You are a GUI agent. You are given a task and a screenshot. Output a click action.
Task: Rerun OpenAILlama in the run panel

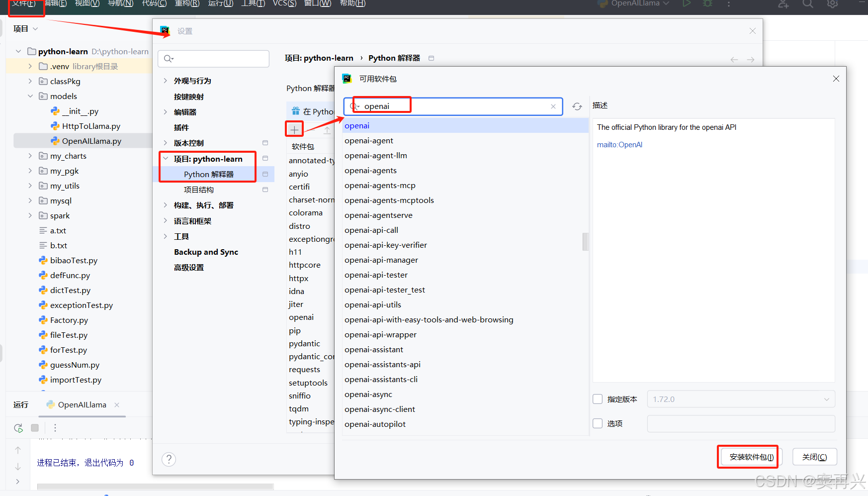click(x=18, y=428)
